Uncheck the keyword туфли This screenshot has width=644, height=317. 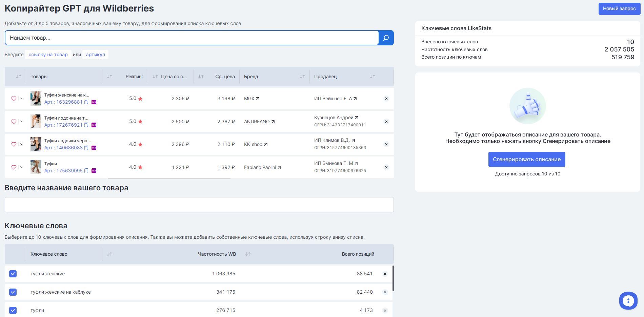pos(13,310)
